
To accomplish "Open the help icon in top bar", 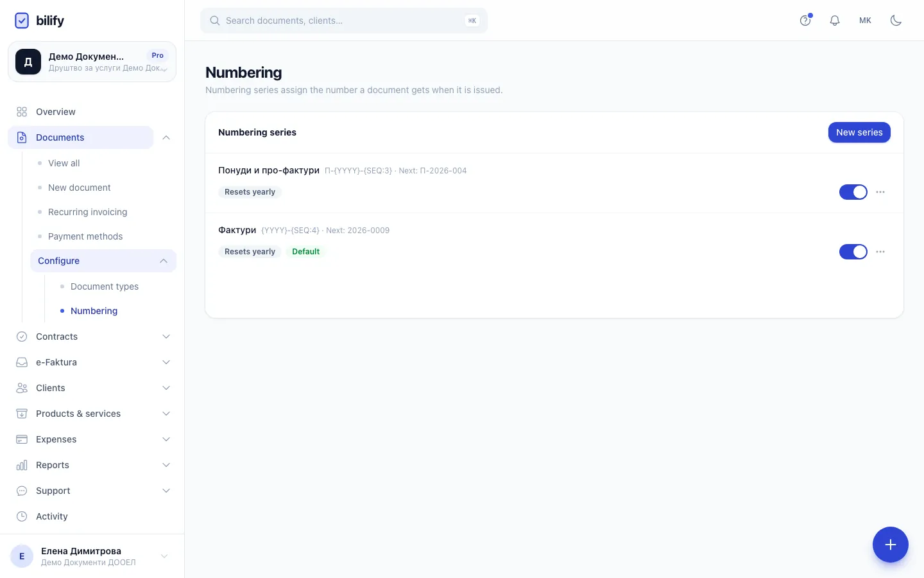I will [x=805, y=21].
